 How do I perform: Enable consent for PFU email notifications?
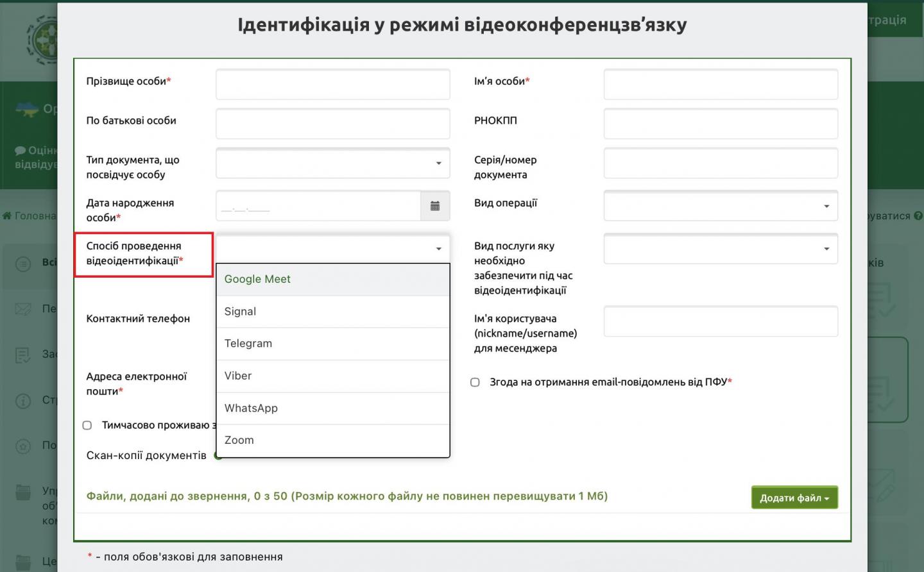pyautogui.click(x=475, y=382)
